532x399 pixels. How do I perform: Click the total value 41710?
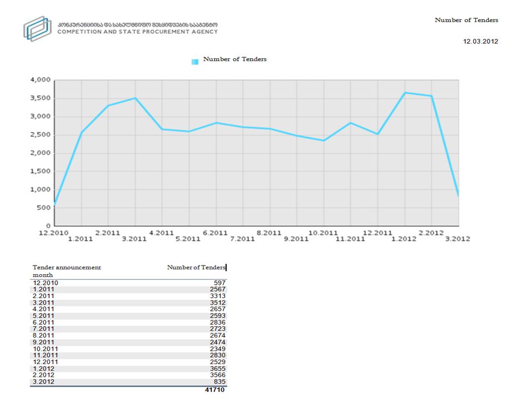coord(215,390)
